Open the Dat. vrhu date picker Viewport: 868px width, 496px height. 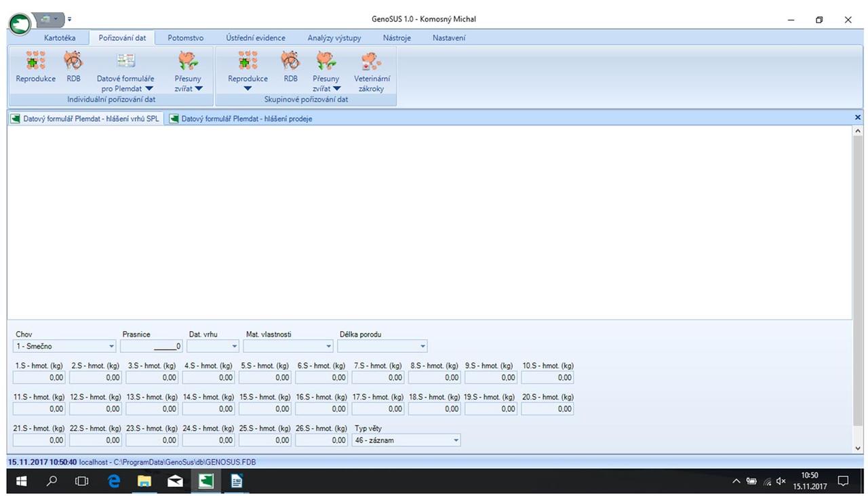[x=235, y=346]
